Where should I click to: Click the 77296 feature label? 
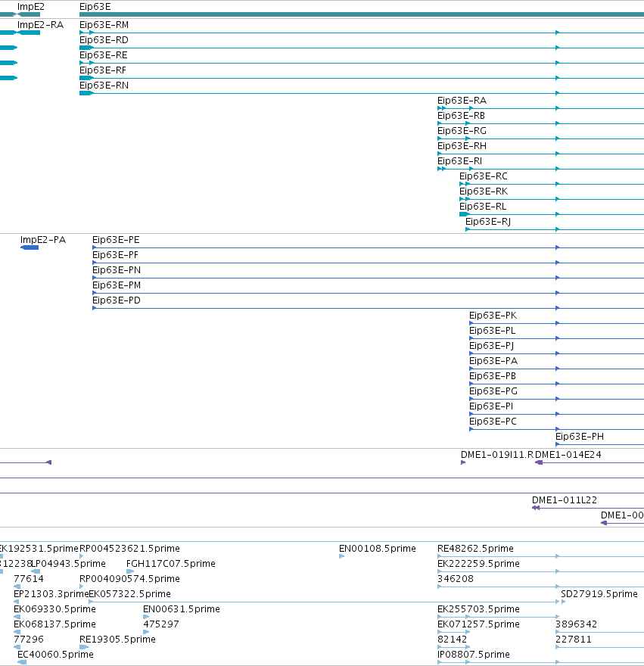pyautogui.click(x=29, y=640)
